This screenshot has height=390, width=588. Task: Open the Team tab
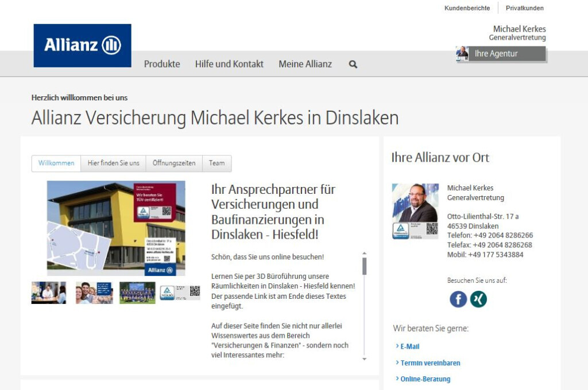[x=216, y=163]
